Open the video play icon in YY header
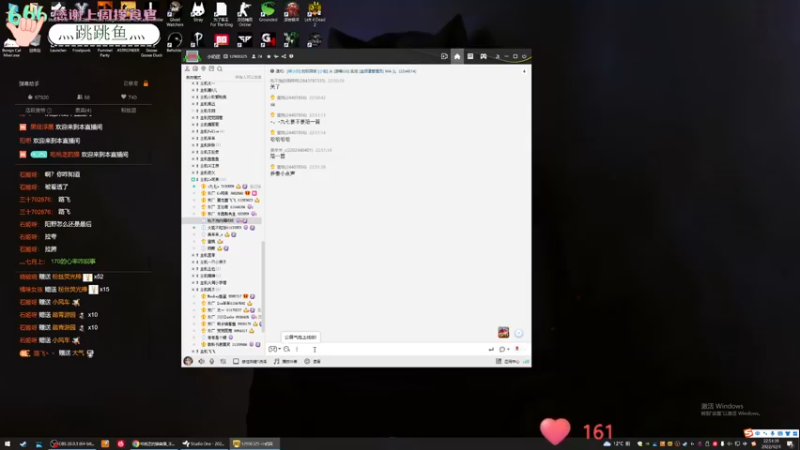This screenshot has width=800, height=450. pyautogui.click(x=444, y=56)
